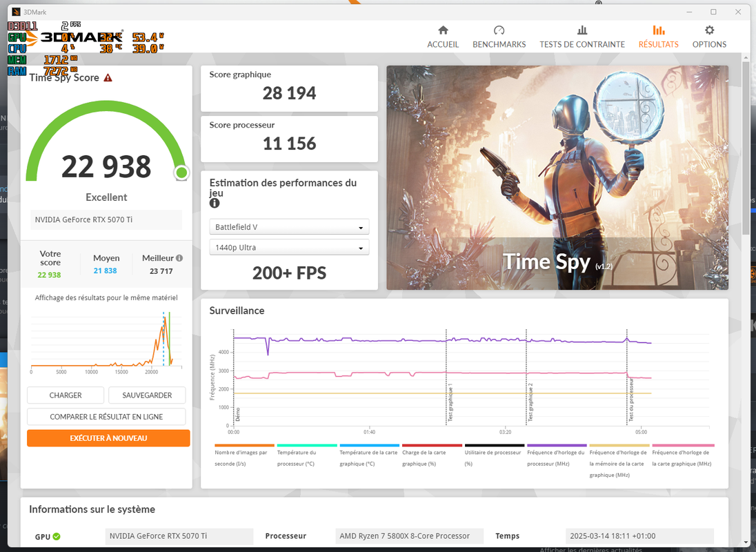Screen dimensions: 756x552
Task: Open the Benchmarks tab
Action: tap(499, 37)
